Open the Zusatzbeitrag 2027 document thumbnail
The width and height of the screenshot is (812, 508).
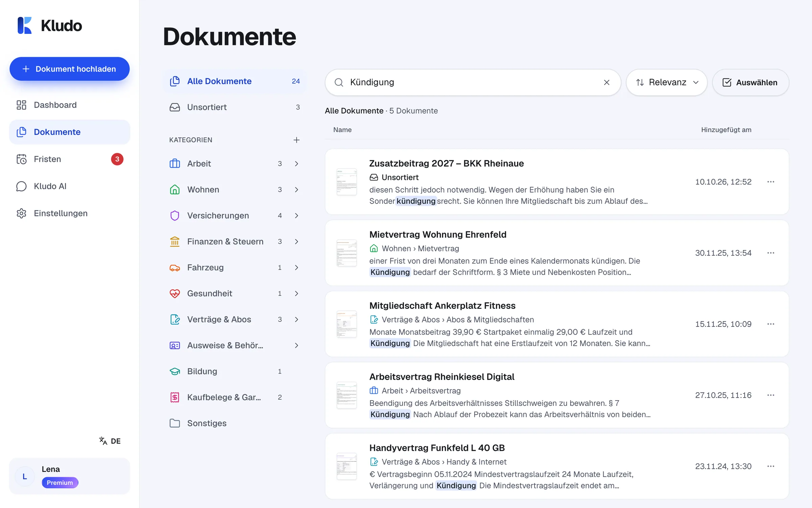pyautogui.click(x=347, y=182)
